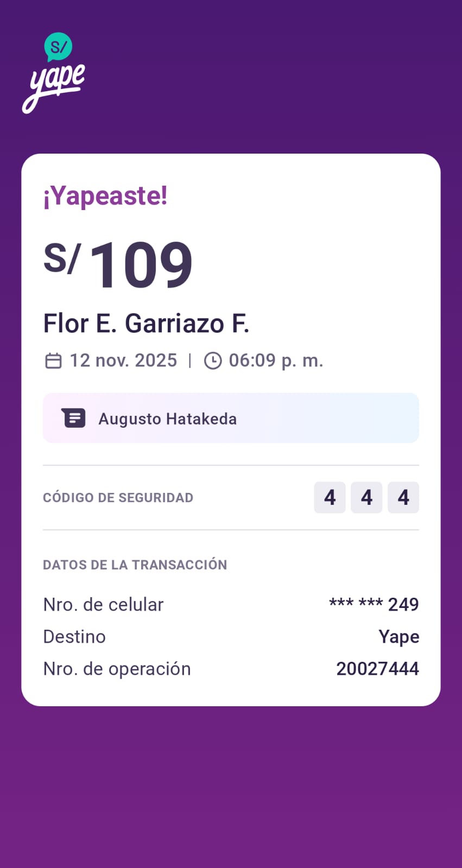Click the DATOS DE LA TRANSACCIÓN header
Image resolution: width=462 pixels, height=868 pixels.
tap(135, 565)
